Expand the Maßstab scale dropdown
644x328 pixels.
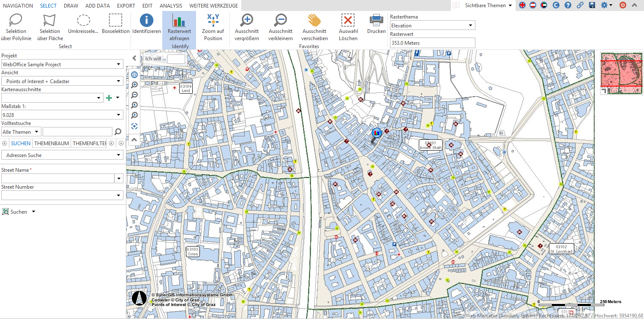click(118, 115)
